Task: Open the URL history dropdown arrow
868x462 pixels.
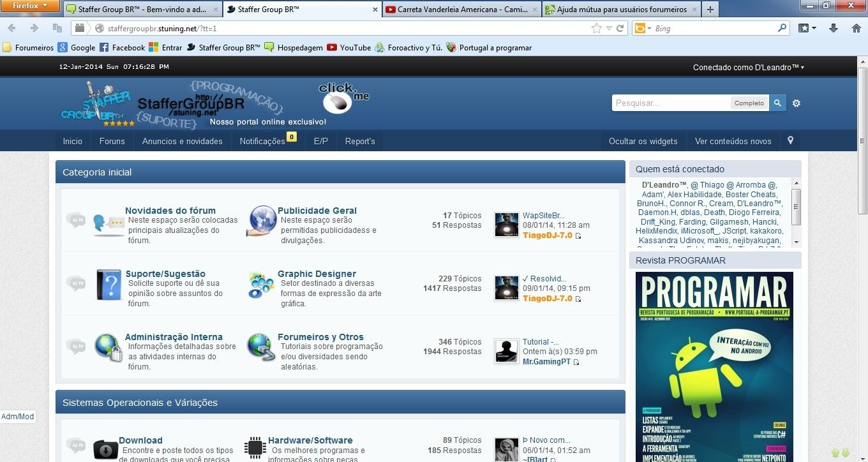Action: tap(609, 28)
